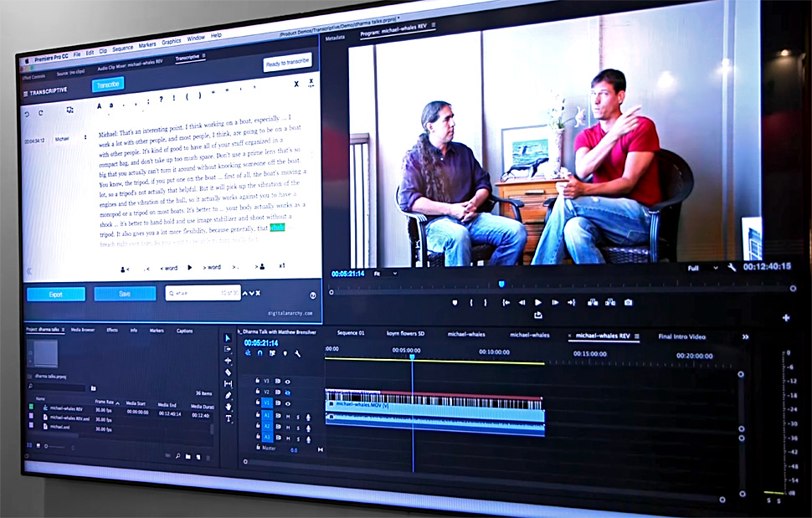The image size is (812, 518).
Task: Play transcript audio in Transcriptive
Action: (189, 268)
